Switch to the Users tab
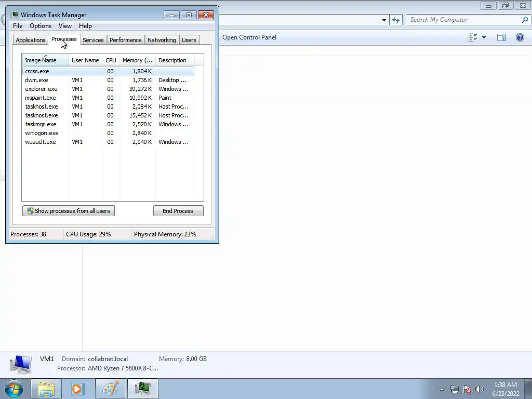The height and width of the screenshot is (399, 532). [189, 40]
